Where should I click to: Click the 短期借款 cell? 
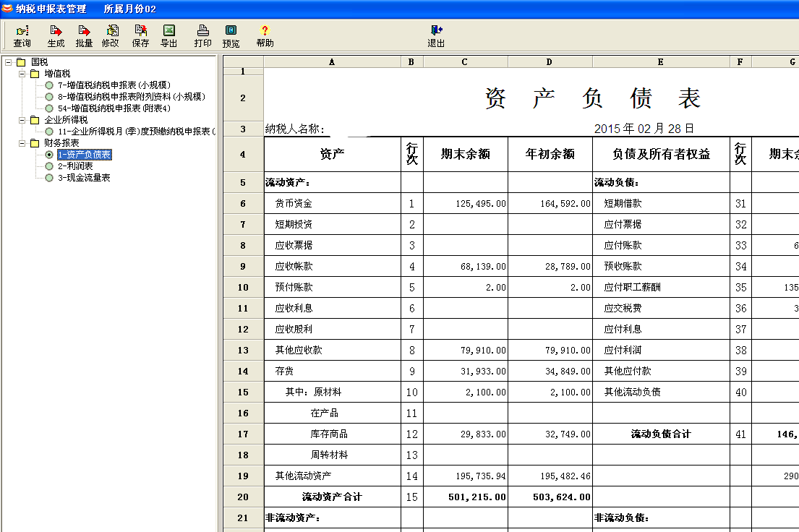point(661,203)
